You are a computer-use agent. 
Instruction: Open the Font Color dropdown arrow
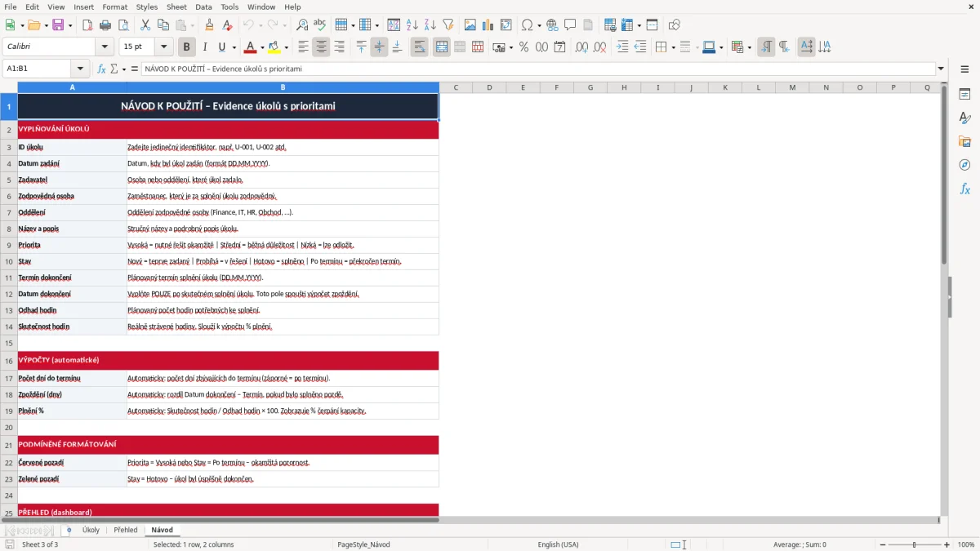[x=263, y=47]
